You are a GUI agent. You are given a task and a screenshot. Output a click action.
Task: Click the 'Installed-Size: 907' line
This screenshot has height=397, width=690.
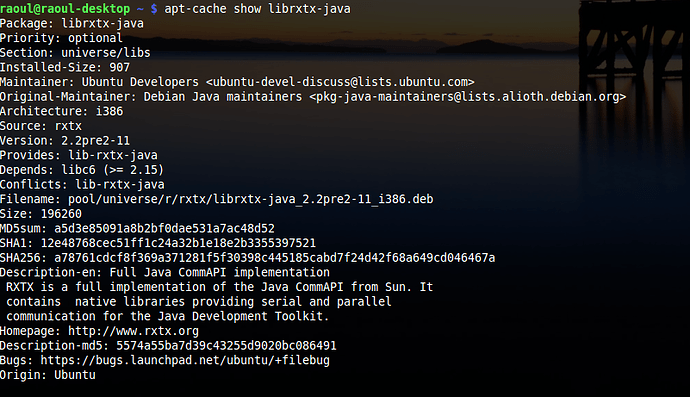pos(65,67)
